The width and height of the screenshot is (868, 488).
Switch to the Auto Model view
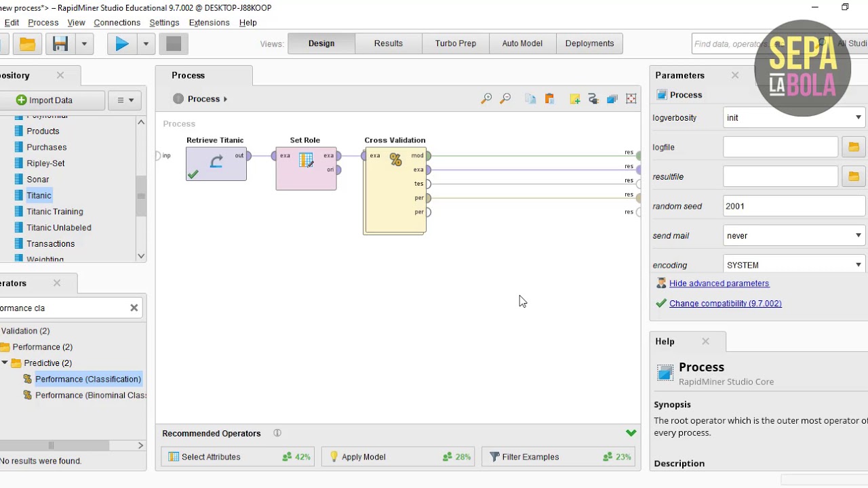[522, 43]
